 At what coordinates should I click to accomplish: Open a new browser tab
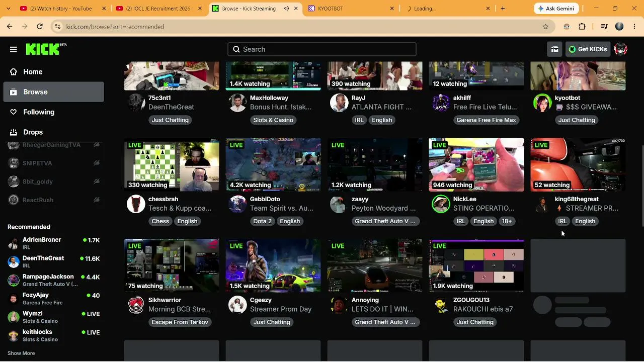point(503,9)
